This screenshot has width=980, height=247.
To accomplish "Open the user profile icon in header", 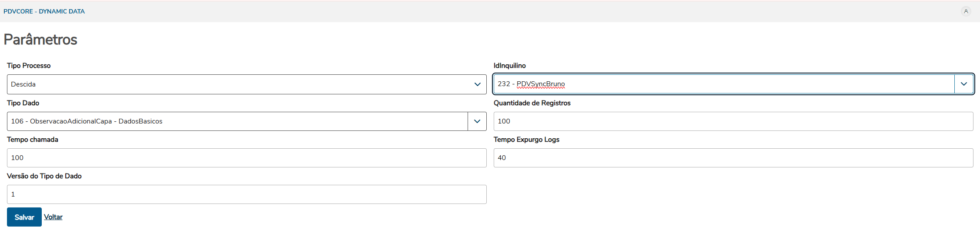I will [966, 11].
